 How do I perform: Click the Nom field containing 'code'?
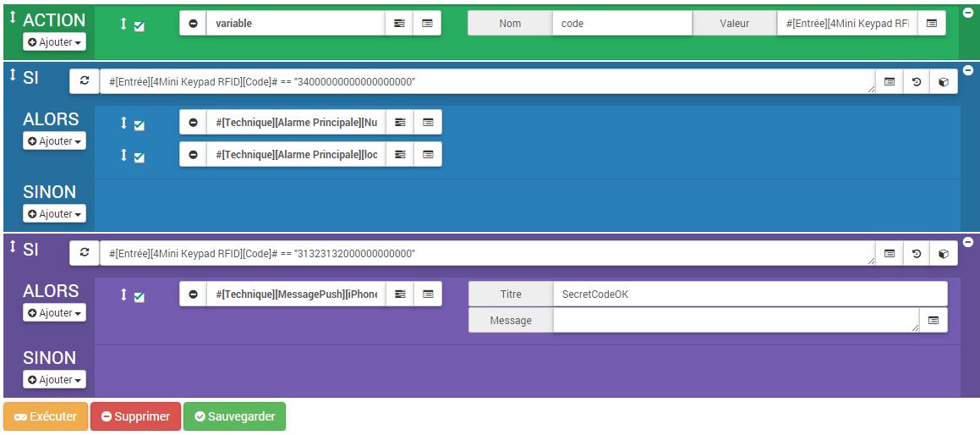[x=621, y=23]
